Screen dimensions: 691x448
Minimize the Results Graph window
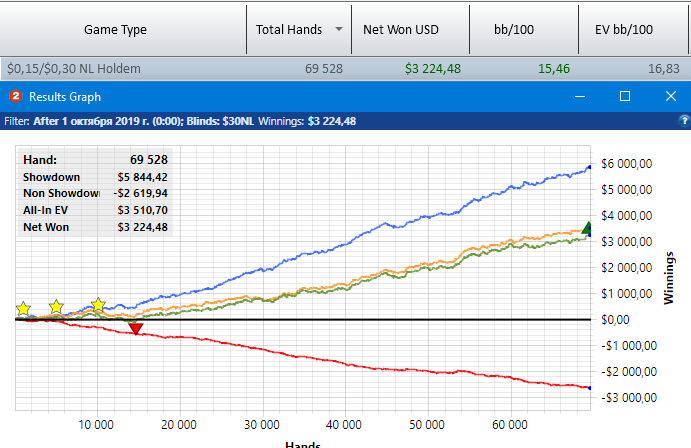(x=580, y=96)
